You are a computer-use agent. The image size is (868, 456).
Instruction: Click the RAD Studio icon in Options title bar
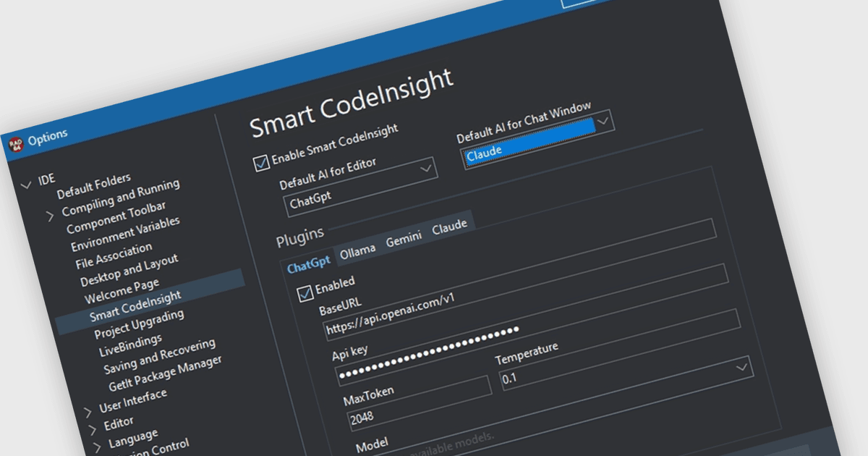16,143
